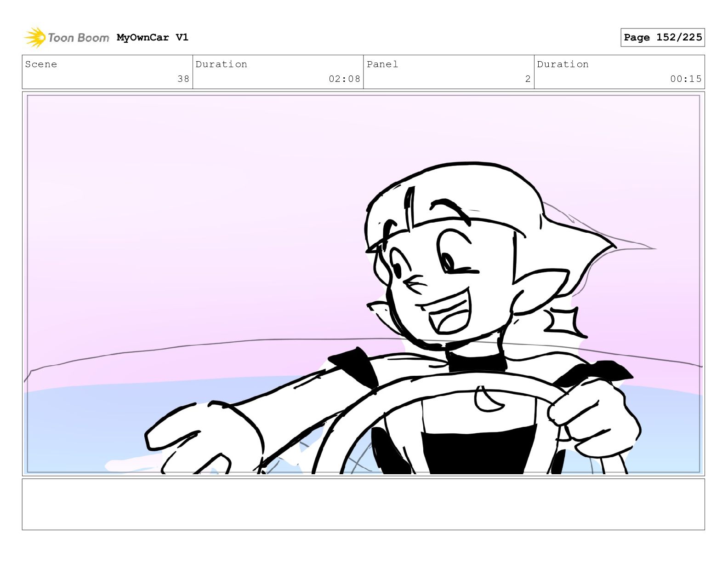Screen dimensions: 728x563
Task: Click the Toon Boom starburst logo icon
Action: [x=35, y=37]
